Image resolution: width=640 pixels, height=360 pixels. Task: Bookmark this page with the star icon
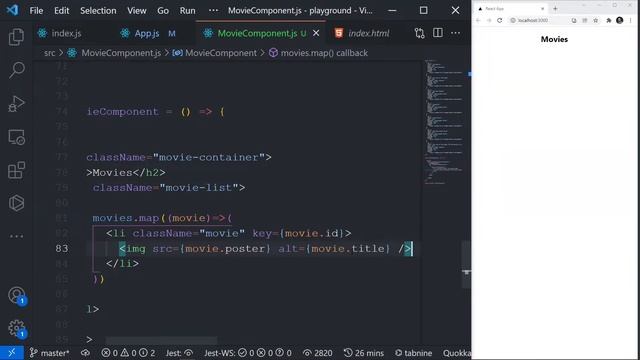tap(596, 20)
